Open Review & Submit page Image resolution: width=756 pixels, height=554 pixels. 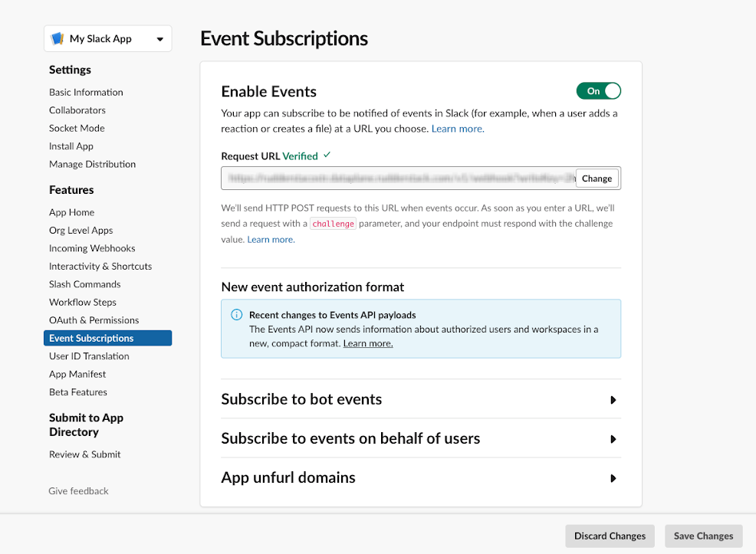[84, 454]
